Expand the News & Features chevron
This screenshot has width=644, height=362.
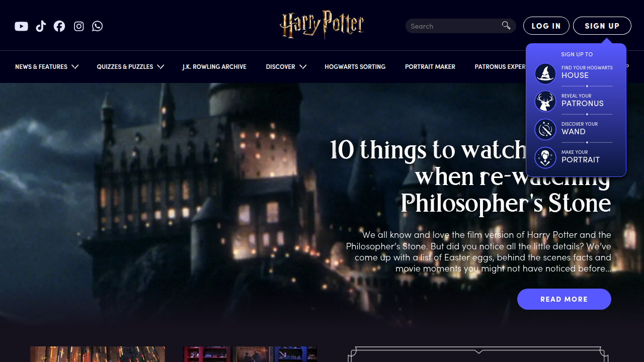[x=75, y=67]
